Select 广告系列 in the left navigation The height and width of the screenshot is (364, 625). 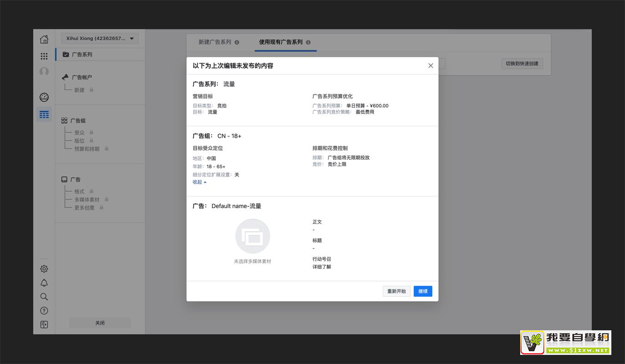tap(82, 55)
